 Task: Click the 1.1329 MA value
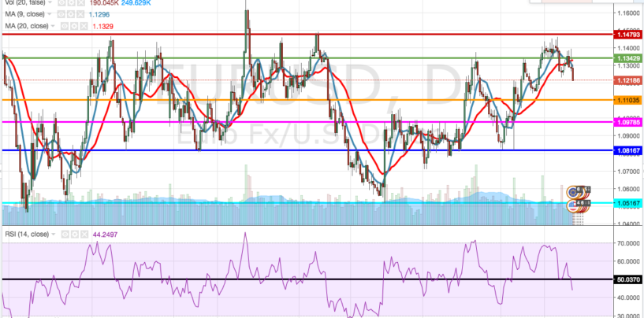point(103,26)
